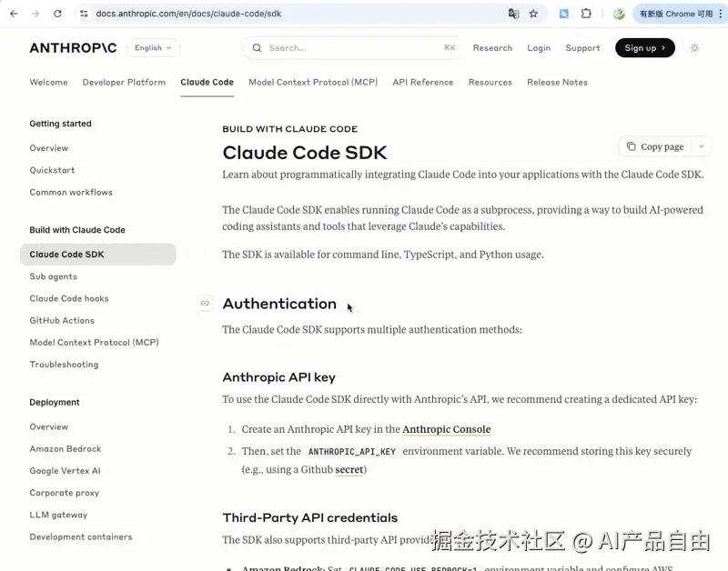This screenshot has width=728, height=571.
Task: Click the Anthropic API key heading
Action: [x=278, y=377]
